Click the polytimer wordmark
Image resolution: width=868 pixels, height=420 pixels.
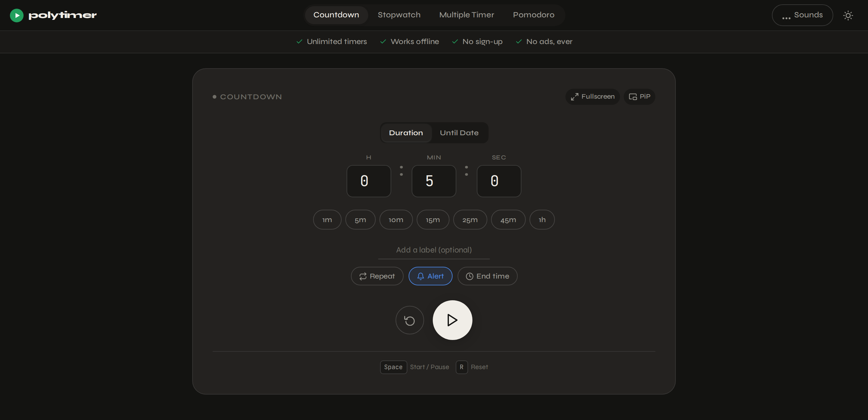coord(63,15)
